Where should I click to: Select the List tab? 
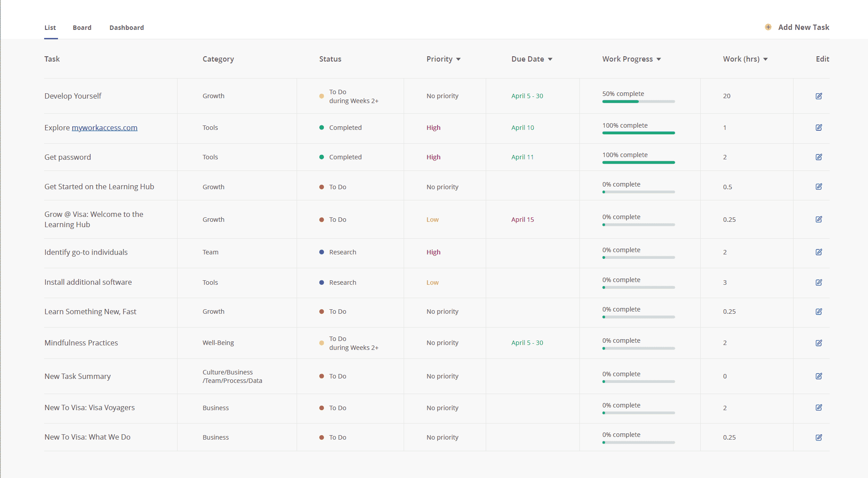pyautogui.click(x=50, y=28)
